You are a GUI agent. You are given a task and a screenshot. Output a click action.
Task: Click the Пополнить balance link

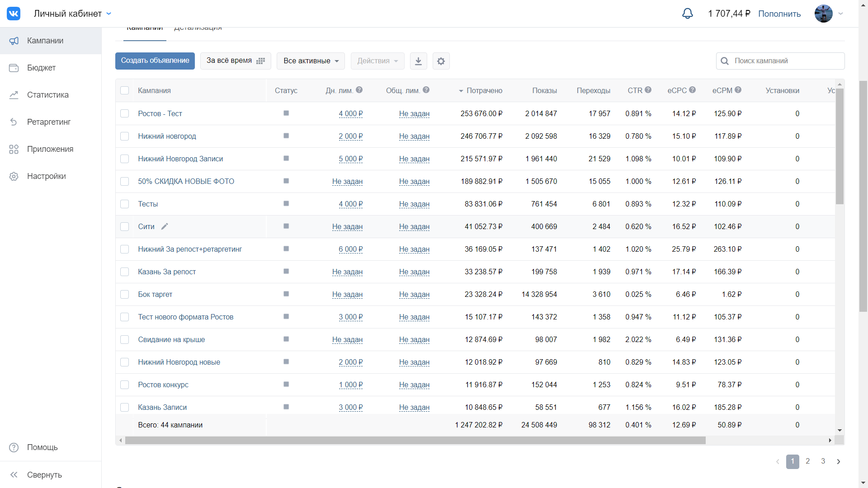click(x=779, y=14)
